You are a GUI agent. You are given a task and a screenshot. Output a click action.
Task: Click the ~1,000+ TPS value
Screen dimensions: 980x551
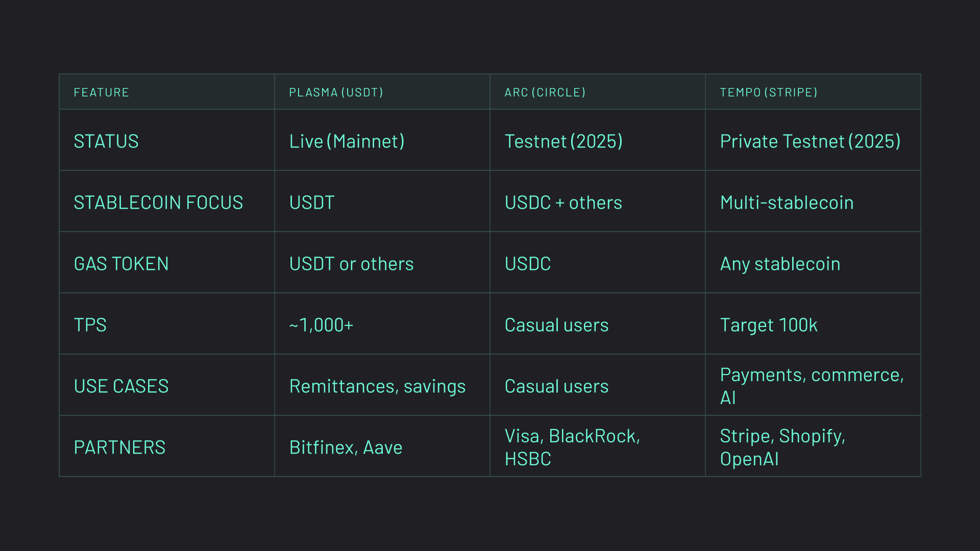tap(321, 325)
